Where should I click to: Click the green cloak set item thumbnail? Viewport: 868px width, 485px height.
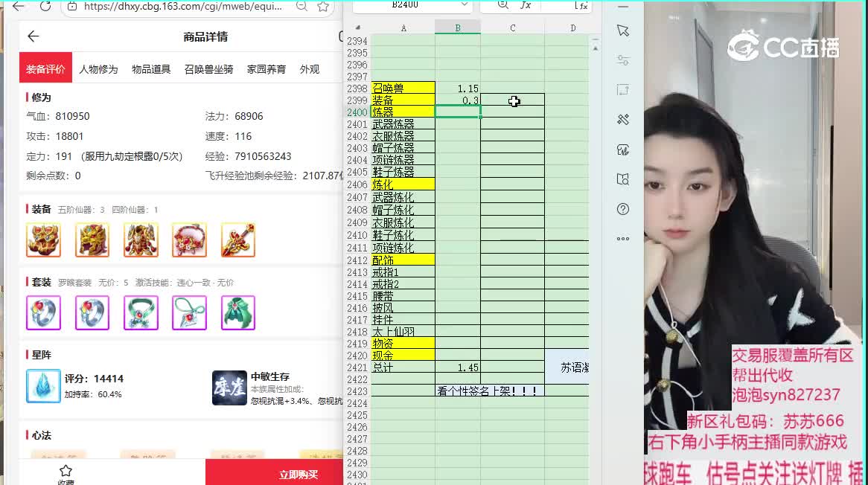[x=238, y=313]
